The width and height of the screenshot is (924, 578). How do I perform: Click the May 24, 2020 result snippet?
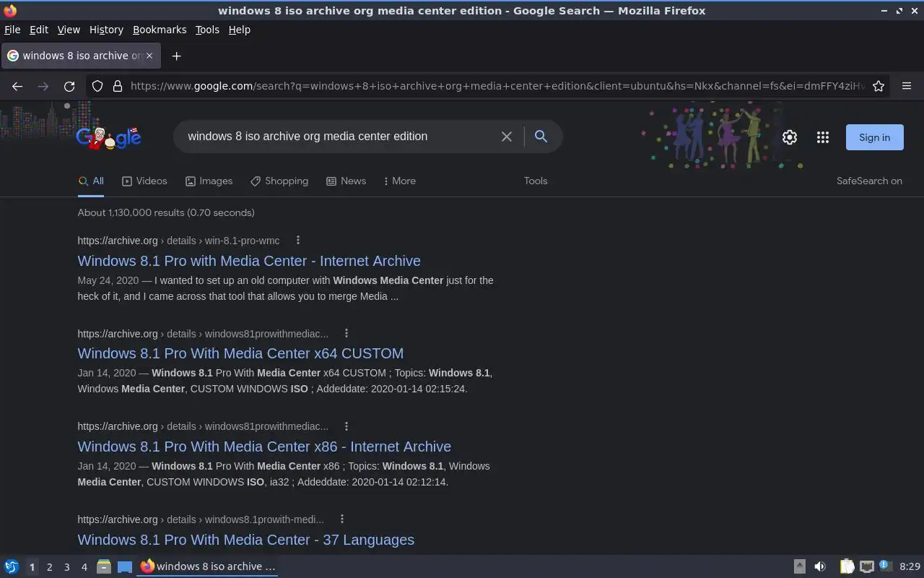coord(286,288)
